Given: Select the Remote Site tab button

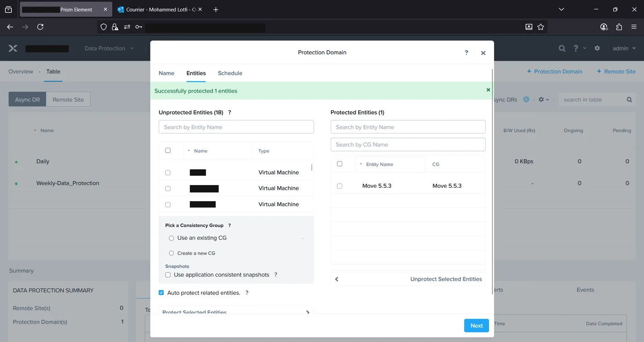Looking at the screenshot, I should (69, 99).
